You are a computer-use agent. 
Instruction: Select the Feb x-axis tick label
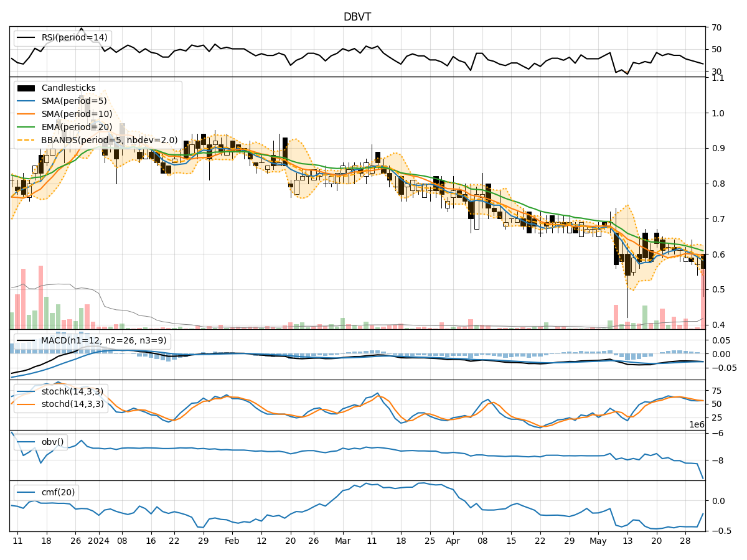point(232,541)
